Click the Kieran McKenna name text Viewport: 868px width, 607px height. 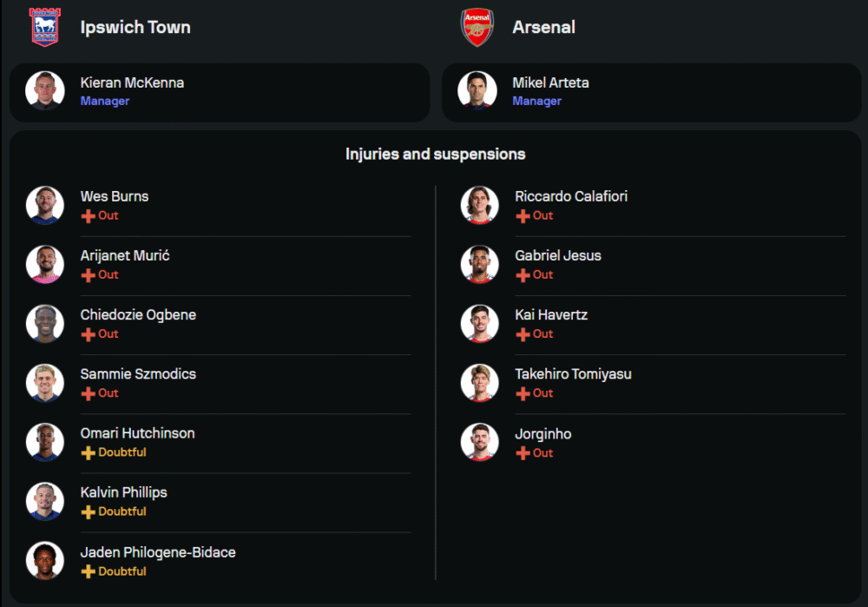[x=132, y=82]
